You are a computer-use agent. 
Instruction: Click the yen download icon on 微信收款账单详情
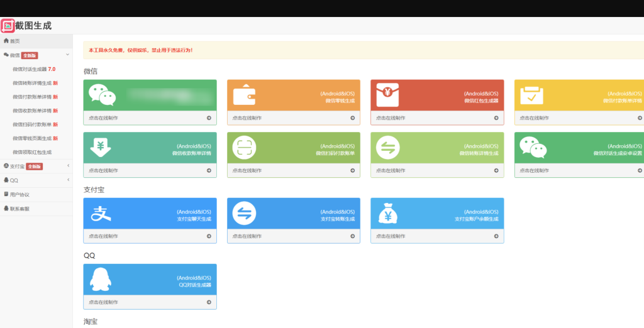(101, 148)
